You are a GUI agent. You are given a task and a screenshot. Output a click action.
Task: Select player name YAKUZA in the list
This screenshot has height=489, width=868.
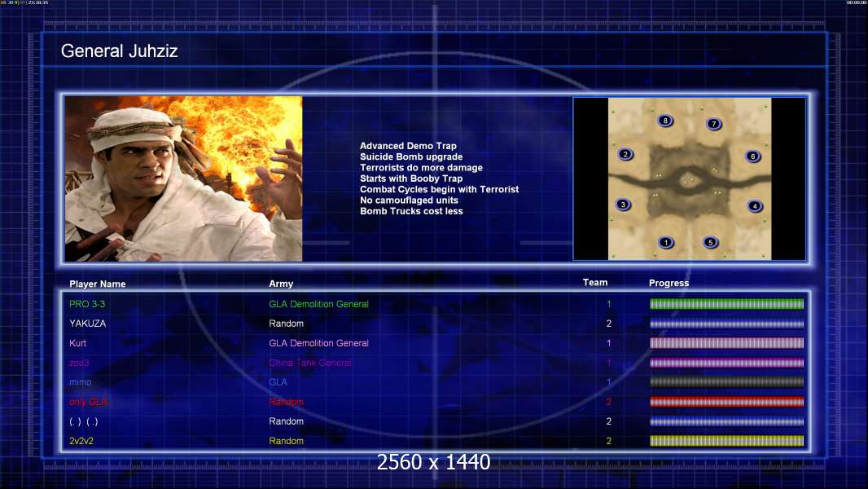coord(87,324)
